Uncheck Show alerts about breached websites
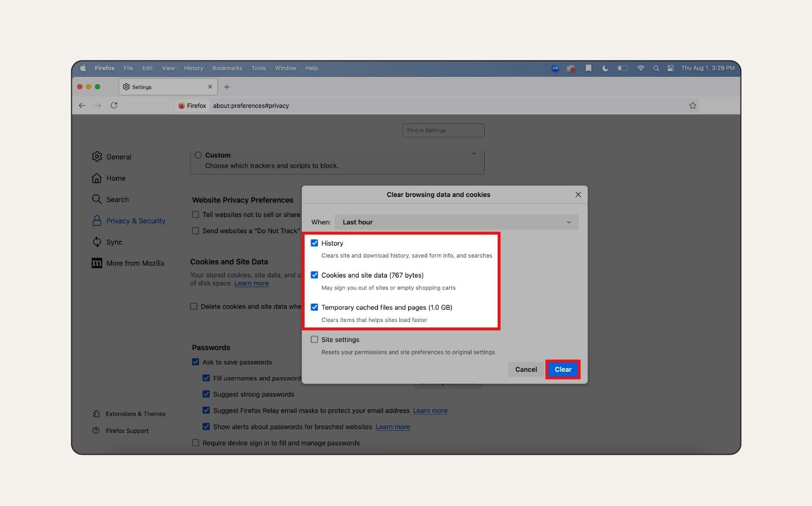The image size is (812, 506). pyautogui.click(x=206, y=426)
